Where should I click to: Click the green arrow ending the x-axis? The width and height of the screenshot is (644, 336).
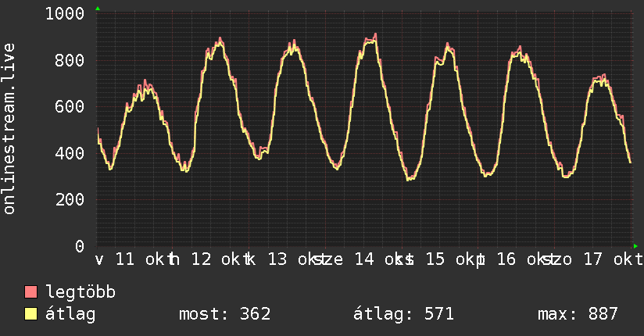635,246
